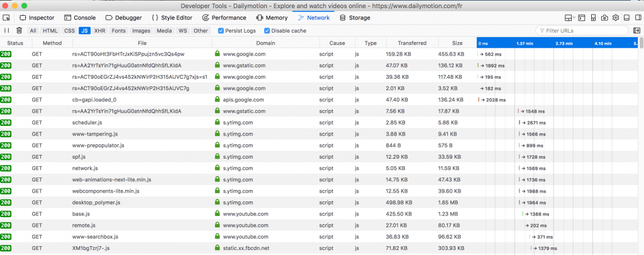Toggle the split console icon

(x=582, y=18)
